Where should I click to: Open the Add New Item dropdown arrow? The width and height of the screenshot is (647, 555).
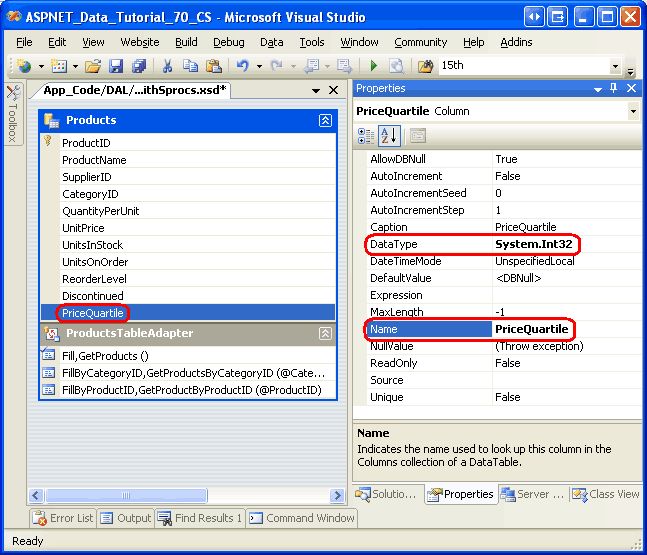pos(76,66)
